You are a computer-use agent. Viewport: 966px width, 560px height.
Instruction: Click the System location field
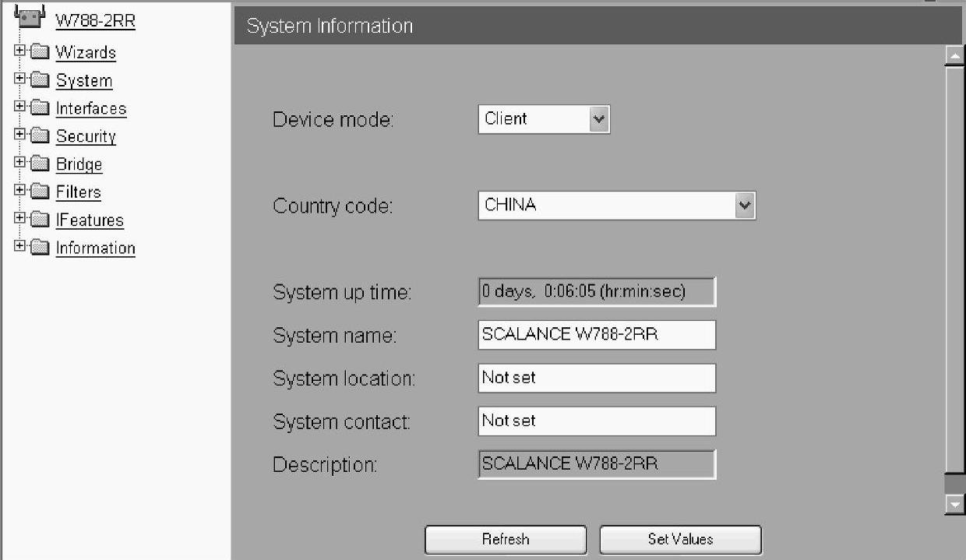pyautogui.click(x=597, y=378)
